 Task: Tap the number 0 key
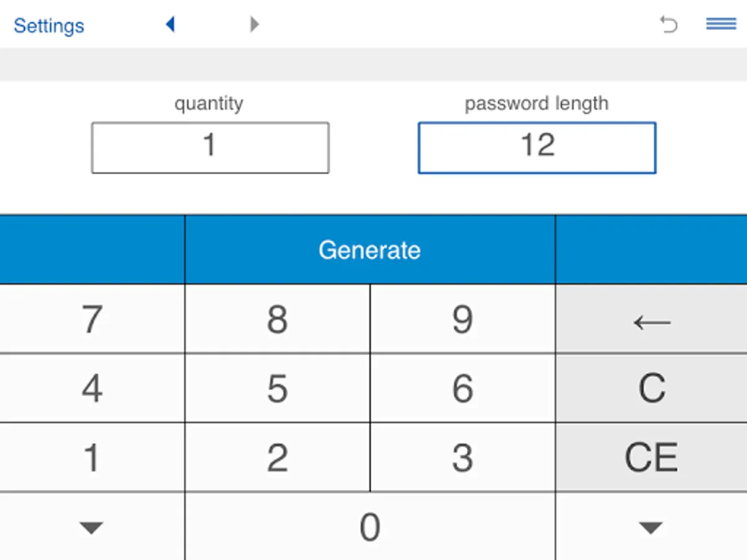[370, 527]
